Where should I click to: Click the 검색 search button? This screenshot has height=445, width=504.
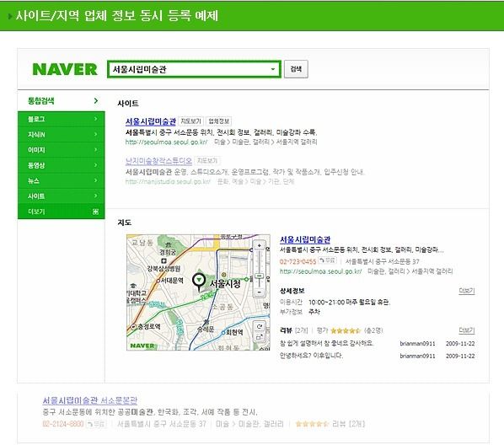pos(296,69)
